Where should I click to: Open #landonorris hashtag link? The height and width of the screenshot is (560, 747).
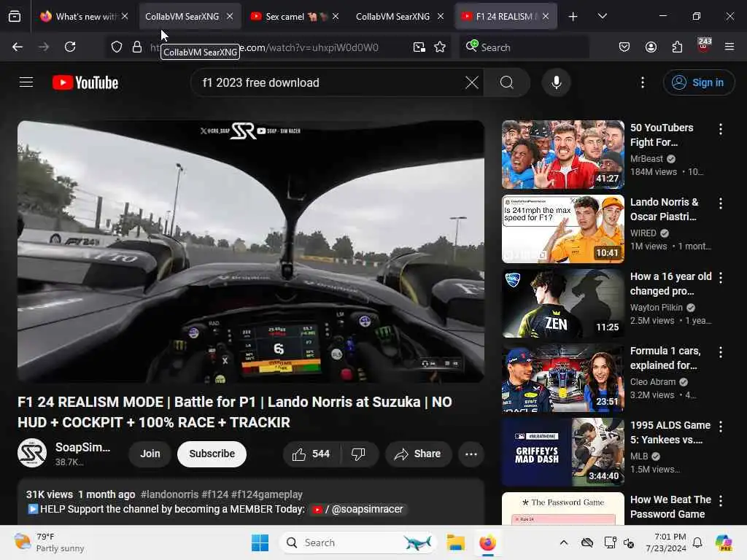[169, 494]
